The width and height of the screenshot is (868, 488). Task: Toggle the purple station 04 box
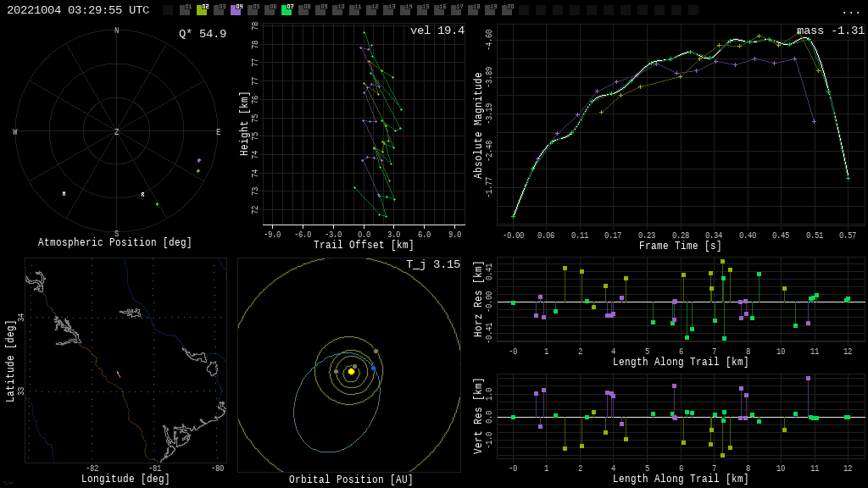(x=236, y=10)
